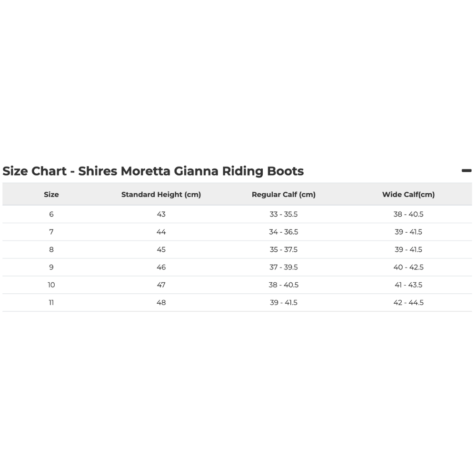Screen dimensions: 476x476
Task: Select size 11 in the Size column
Action: tap(51, 302)
